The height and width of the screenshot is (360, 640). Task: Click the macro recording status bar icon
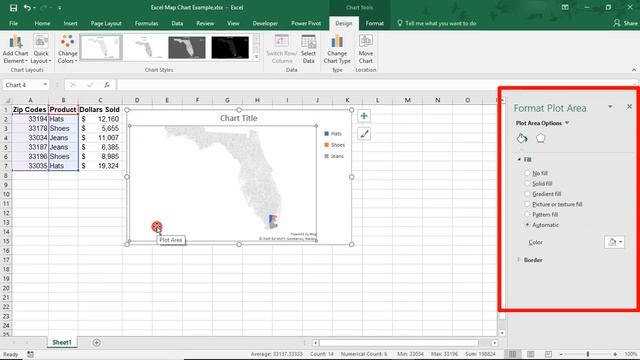pos(30,354)
